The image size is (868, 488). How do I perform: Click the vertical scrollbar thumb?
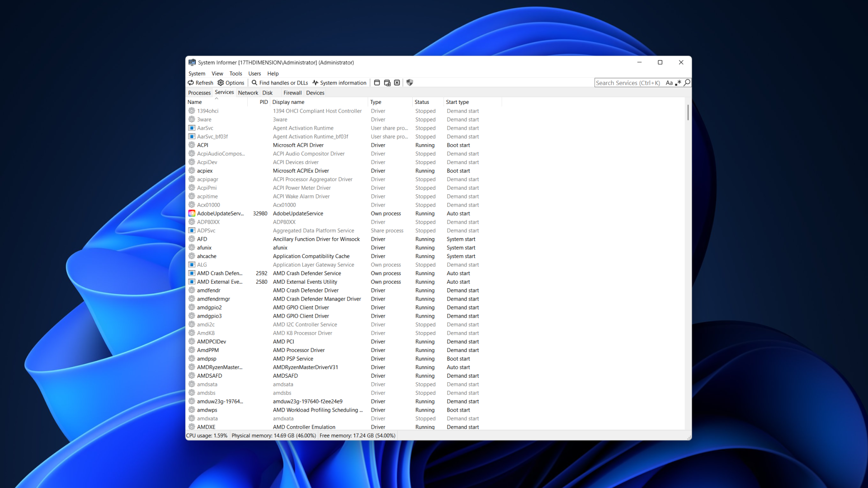(x=688, y=113)
